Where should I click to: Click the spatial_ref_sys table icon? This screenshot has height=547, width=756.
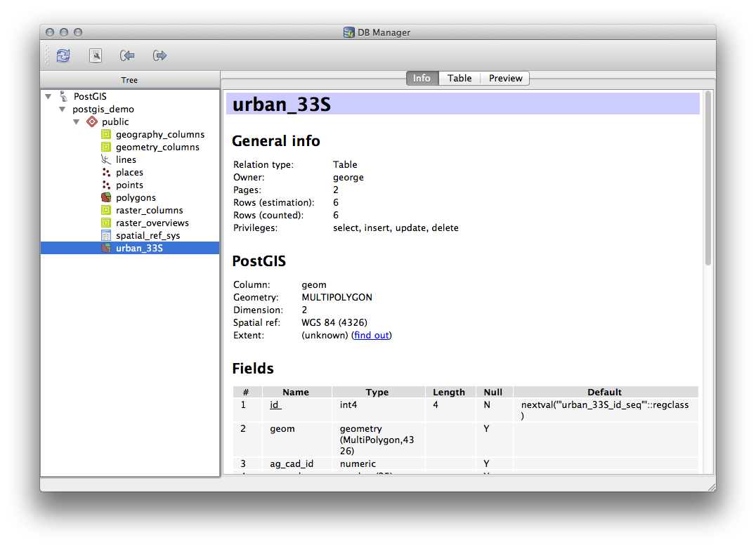[x=105, y=235]
